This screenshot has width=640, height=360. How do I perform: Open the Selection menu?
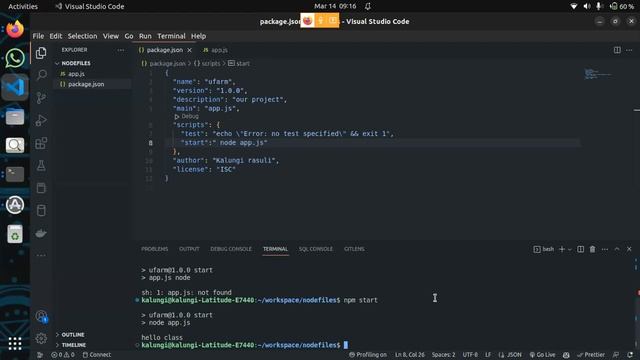82,36
